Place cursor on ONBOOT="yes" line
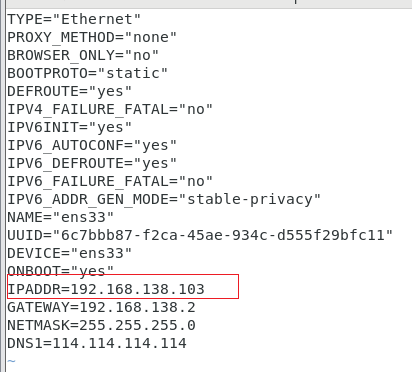 click(x=61, y=271)
